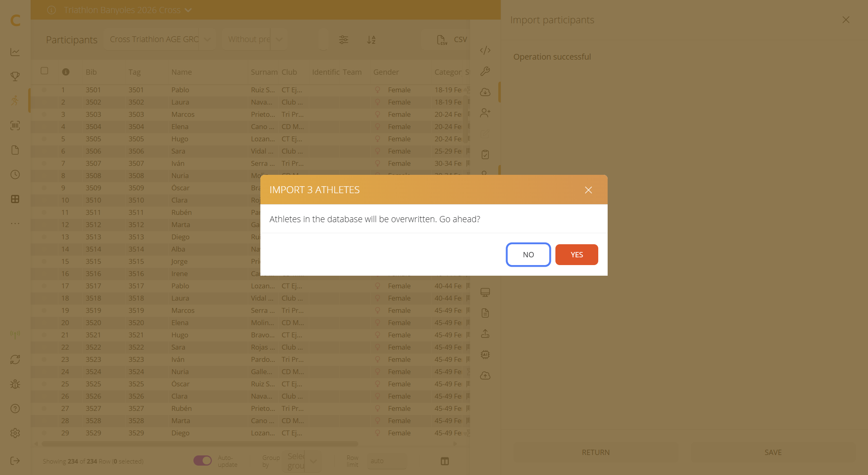The height and width of the screenshot is (475, 868).
Task: Click the horizontal scrollbar under the table
Action: [x=200, y=444]
